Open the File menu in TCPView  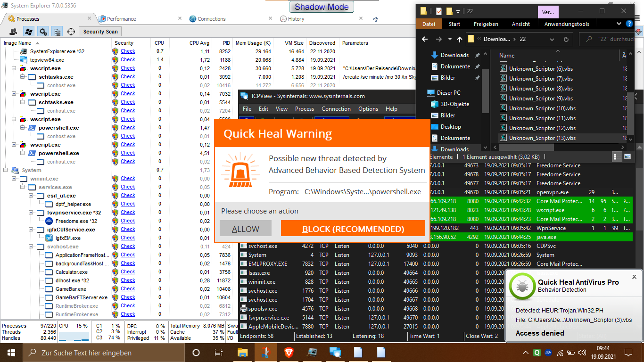(x=247, y=109)
